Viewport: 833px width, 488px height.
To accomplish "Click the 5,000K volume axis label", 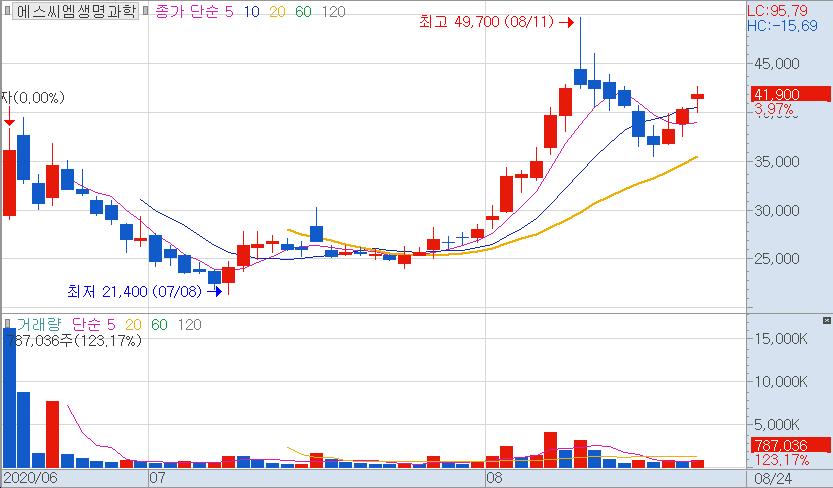I will [x=776, y=424].
